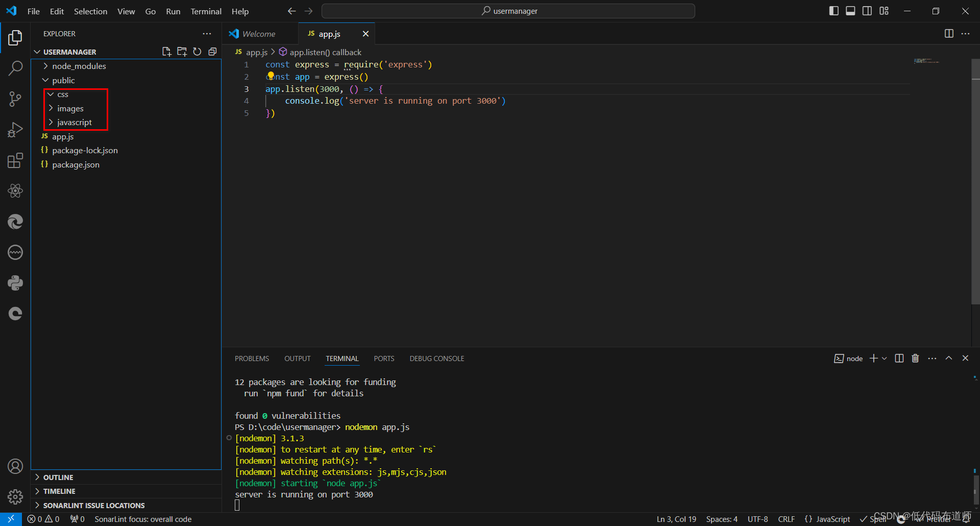Split the editor to the right
Viewport: 980px width, 526px height.
949,34
